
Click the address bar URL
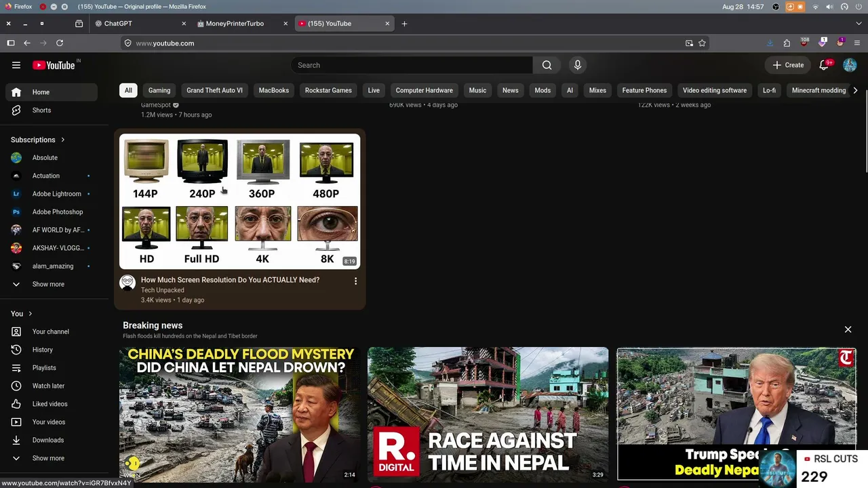(x=165, y=43)
